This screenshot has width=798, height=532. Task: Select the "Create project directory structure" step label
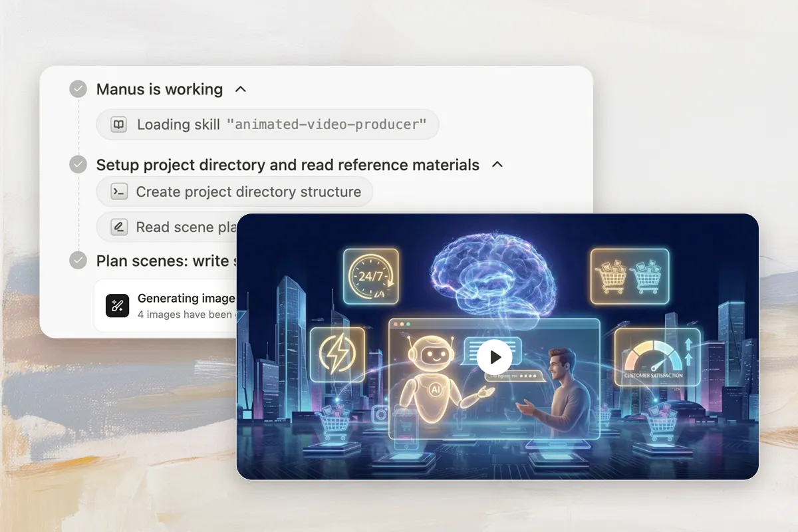tap(248, 192)
